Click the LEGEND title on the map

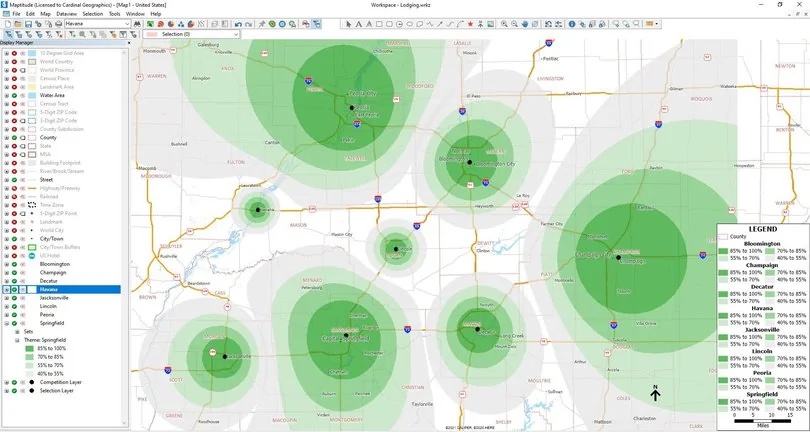762,228
